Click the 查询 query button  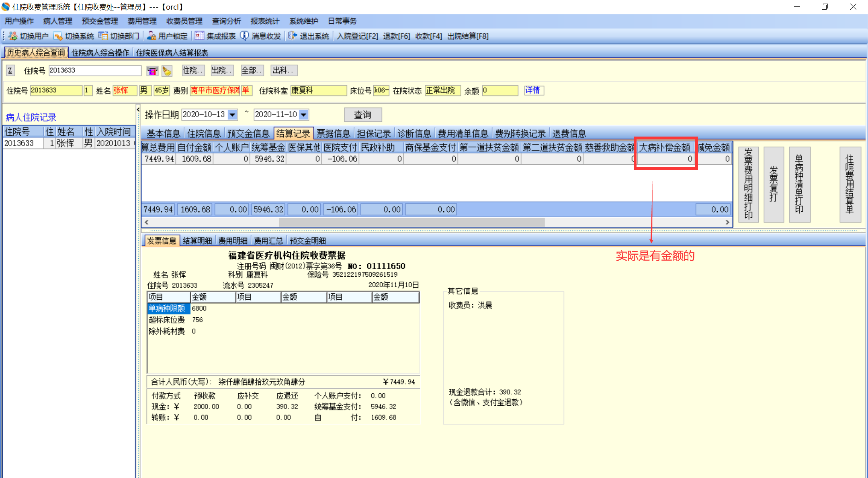[362, 115]
